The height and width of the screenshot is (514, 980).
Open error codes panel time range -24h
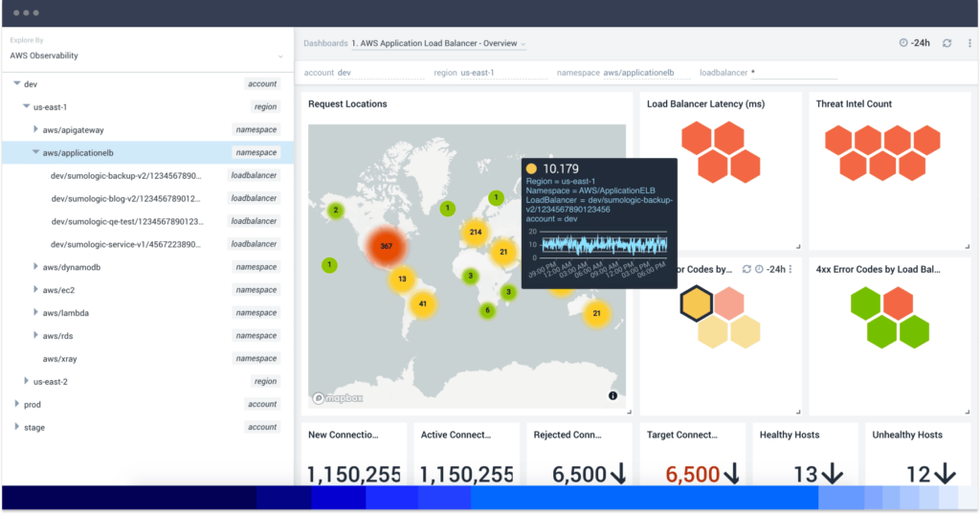click(770, 269)
